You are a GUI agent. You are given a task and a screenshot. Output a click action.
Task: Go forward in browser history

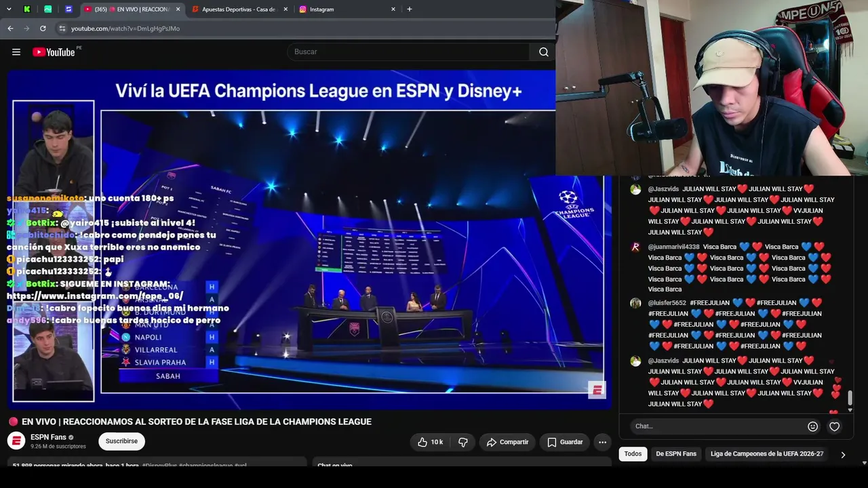coord(26,28)
